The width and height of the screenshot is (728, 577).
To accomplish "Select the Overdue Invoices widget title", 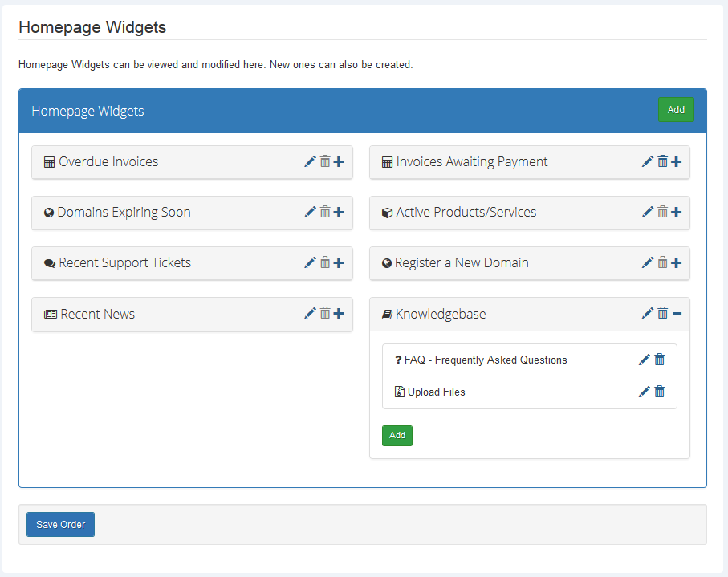I will (x=108, y=161).
